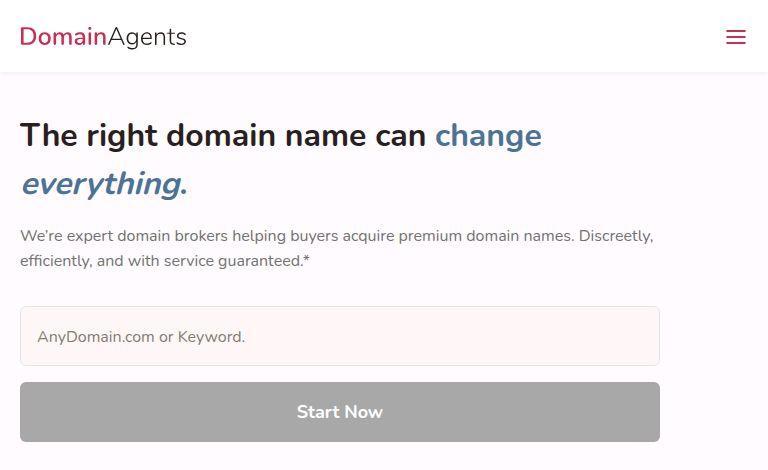Click the empty header area beside logo
The width and height of the screenshot is (768, 470).
[450, 37]
